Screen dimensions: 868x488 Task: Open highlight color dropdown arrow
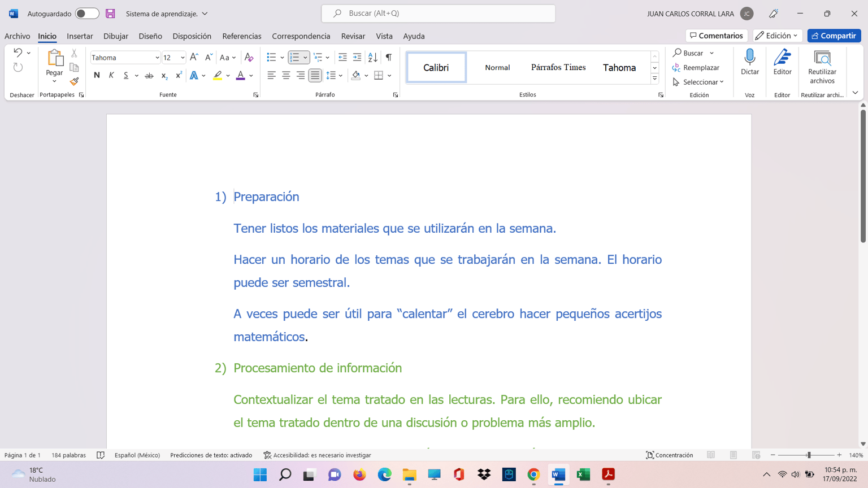[228, 76]
